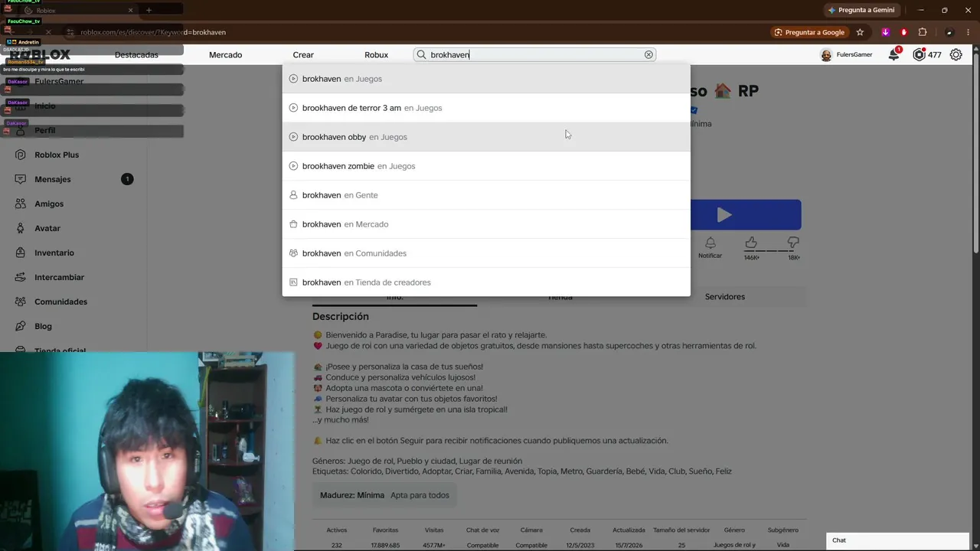Screen dimensions: 980x551
Task: Open the Avatar link in the sidebar
Action: click(47, 228)
